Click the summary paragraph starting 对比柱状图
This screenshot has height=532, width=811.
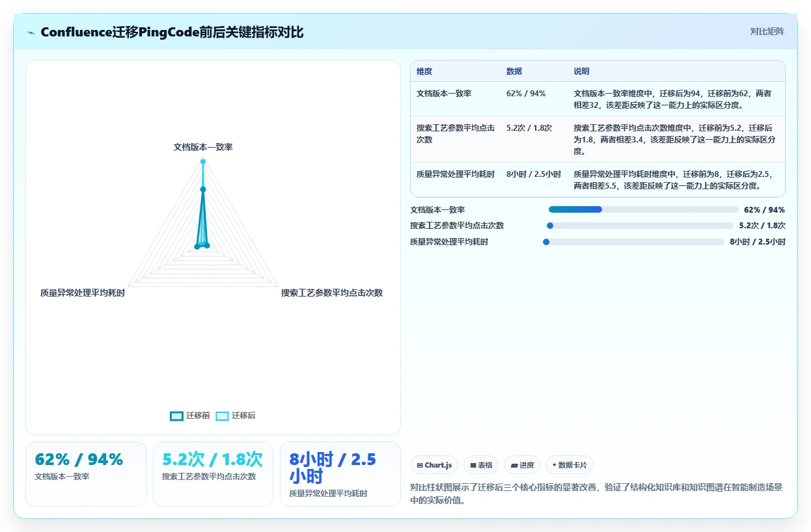(596, 494)
